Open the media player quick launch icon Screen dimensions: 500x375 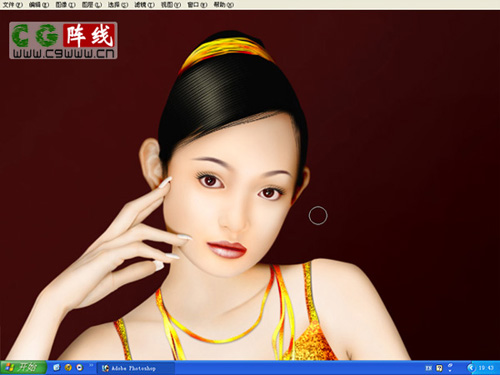click(x=80, y=368)
